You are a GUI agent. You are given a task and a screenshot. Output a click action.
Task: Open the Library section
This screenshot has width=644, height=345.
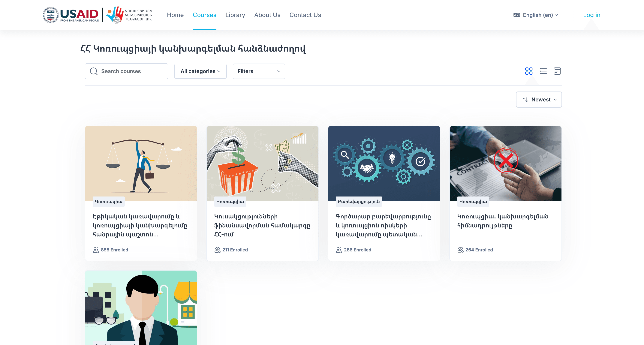click(x=235, y=15)
